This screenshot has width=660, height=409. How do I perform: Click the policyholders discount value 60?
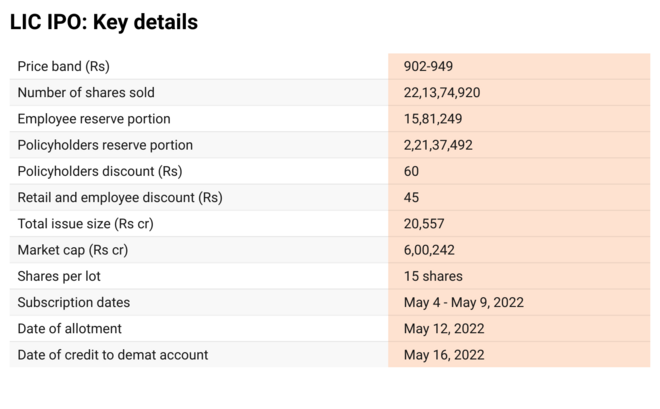(x=412, y=171)
